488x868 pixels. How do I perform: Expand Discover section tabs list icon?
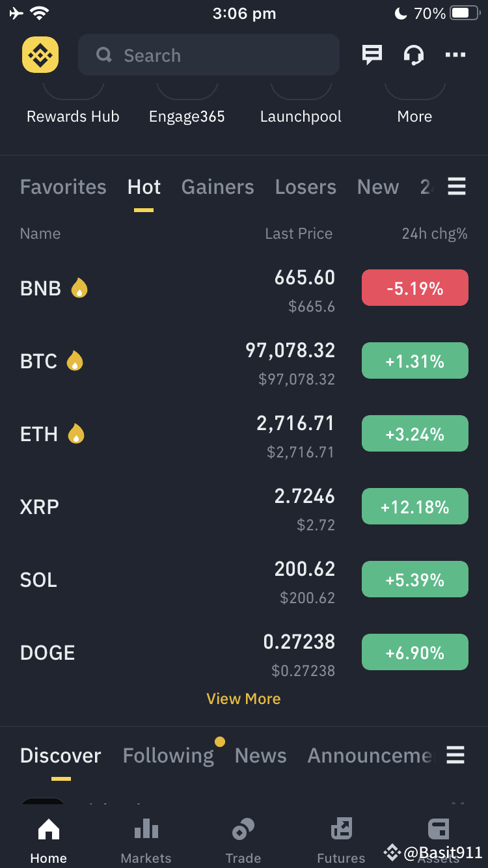[455, 755]
